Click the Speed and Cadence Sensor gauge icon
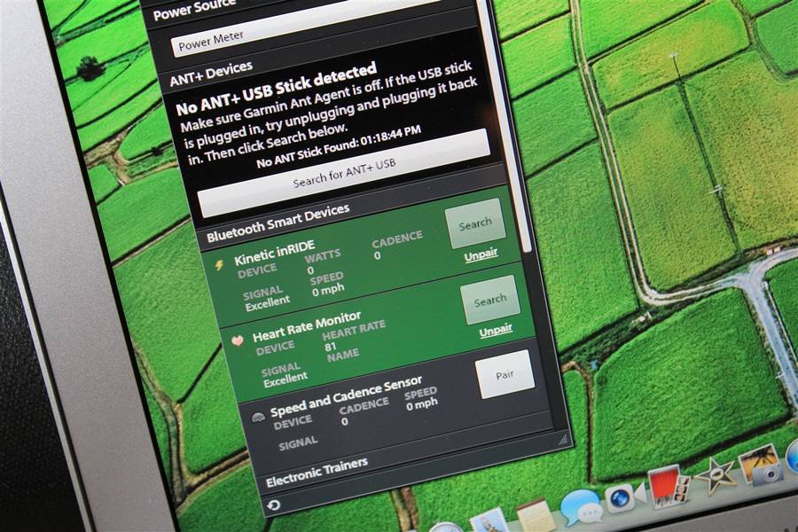 (x=256, y=417)
